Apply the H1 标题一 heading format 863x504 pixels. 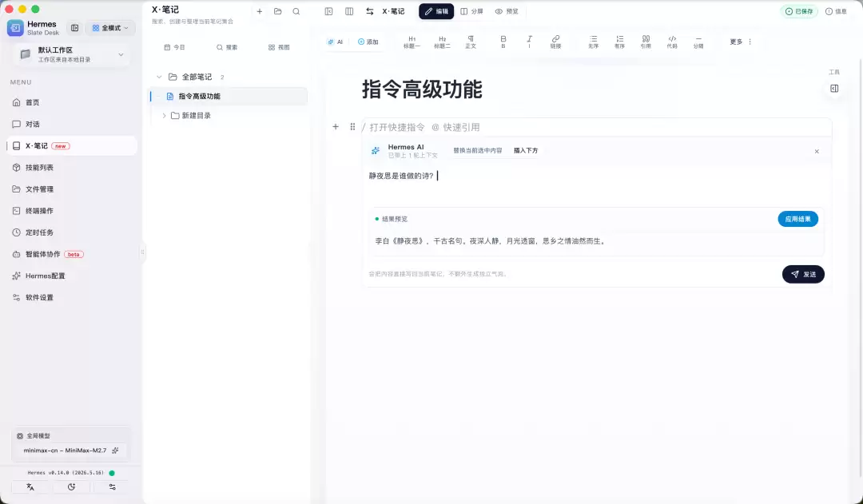tap(412, 42)
